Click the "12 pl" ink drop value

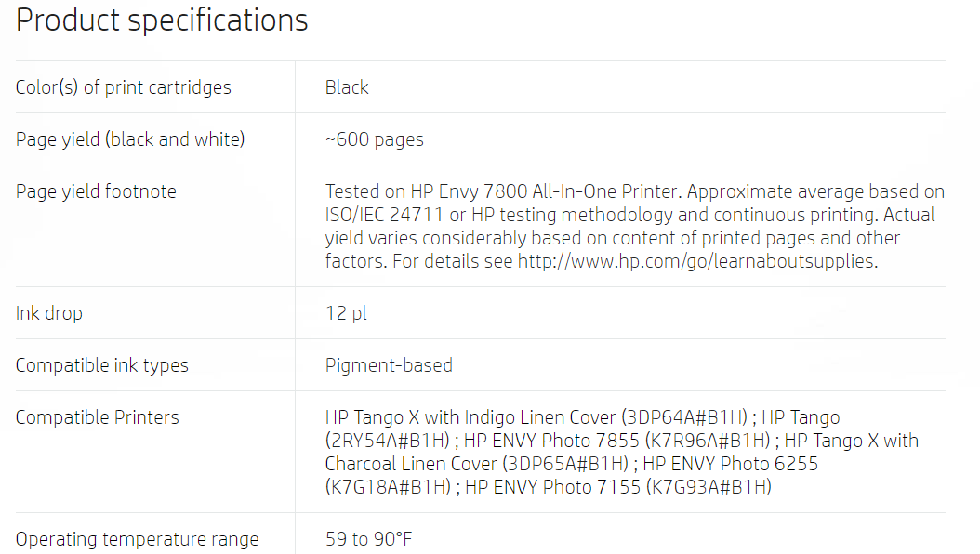tap(346, 313)
